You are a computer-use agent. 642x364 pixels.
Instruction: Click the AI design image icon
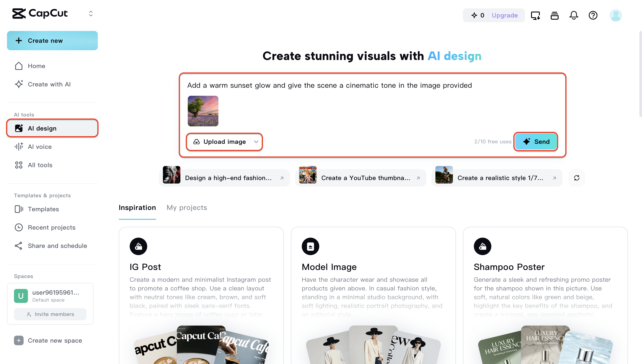pyautogui.click(x=19, y=128)
